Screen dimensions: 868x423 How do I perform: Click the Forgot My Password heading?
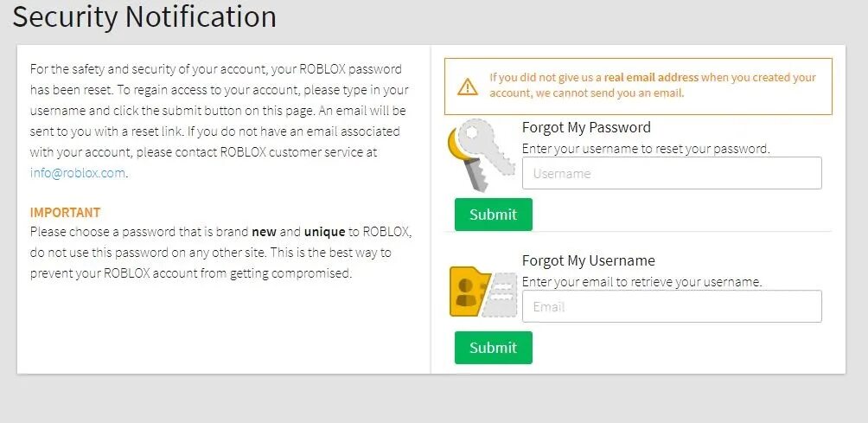[x=586, y=127]
